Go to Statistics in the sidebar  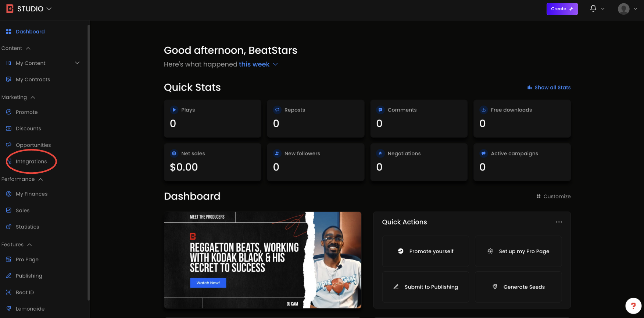pyautogui.click(x=27, y=227)
